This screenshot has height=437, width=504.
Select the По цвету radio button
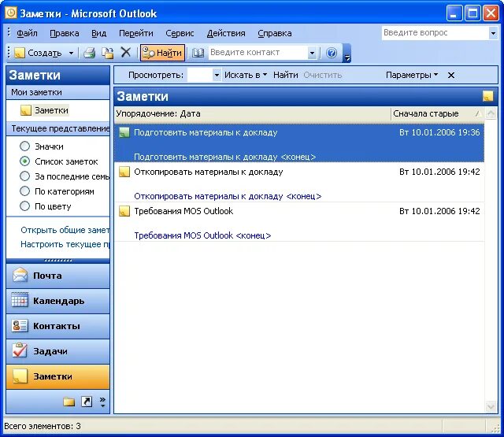click(24, 206)
